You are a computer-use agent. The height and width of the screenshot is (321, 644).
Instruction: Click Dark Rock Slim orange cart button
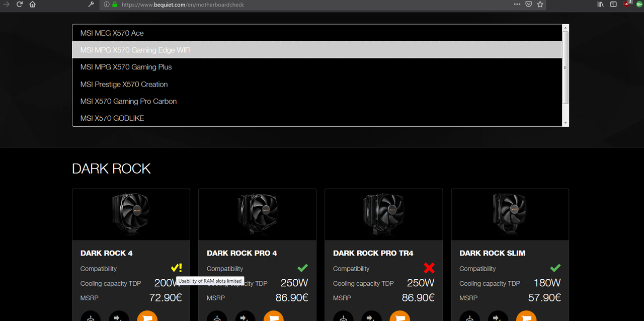pyautogui.click(x=526, y=317)
